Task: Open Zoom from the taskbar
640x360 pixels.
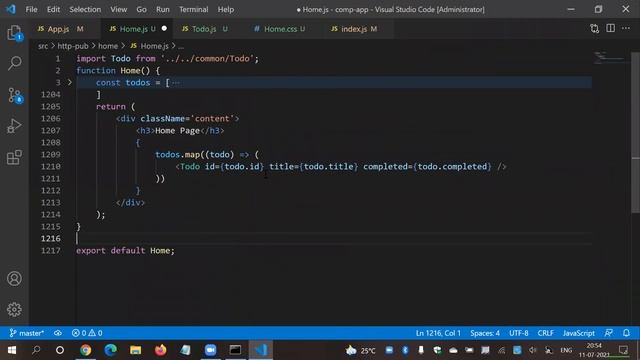Action: [210, 350]
